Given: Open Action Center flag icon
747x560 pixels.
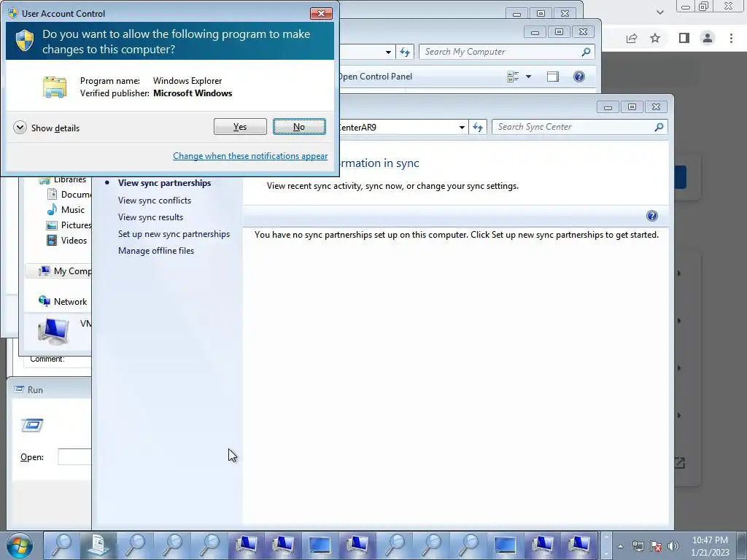Looking at the screenshot, I should (656, 546).
